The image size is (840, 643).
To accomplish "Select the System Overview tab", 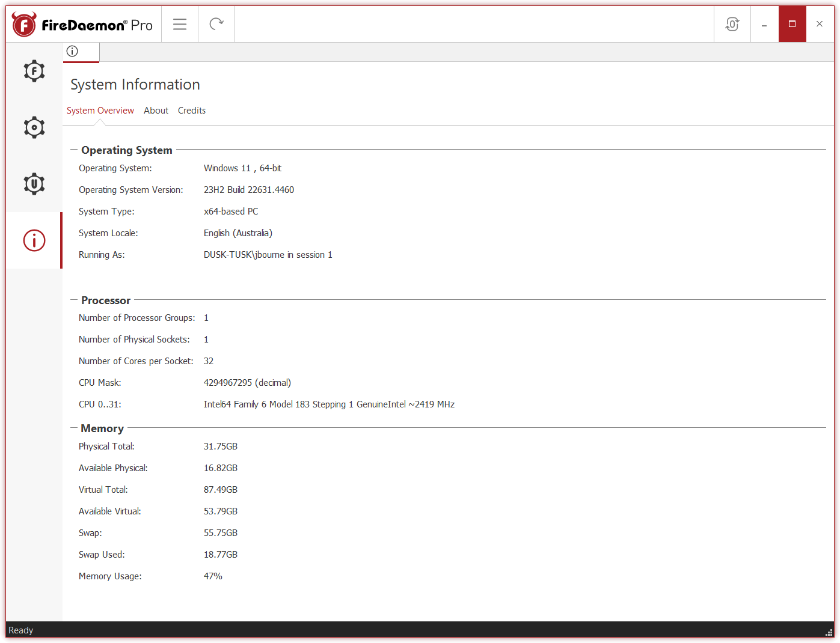I will coord(100,110).
